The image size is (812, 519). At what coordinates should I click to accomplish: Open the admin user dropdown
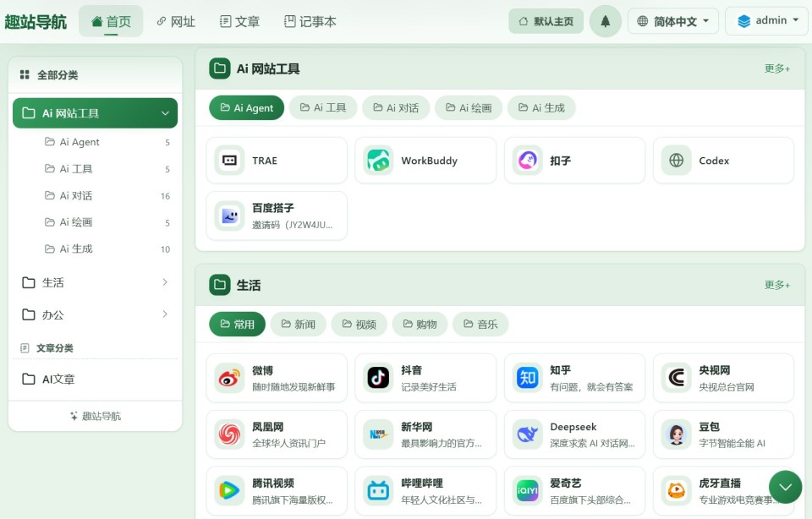(x=767, y=20)
